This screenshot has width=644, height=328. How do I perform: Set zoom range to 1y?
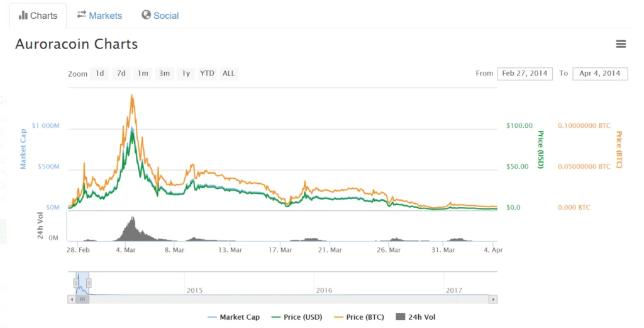tap(186, 74)
